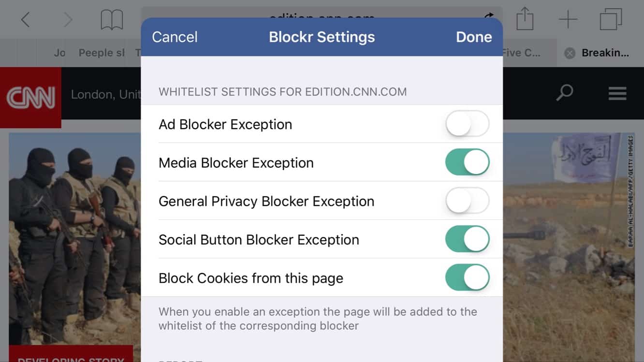Switch to the Peeple tab
This screenshot has width=644, height=362.
click(102, 53)
